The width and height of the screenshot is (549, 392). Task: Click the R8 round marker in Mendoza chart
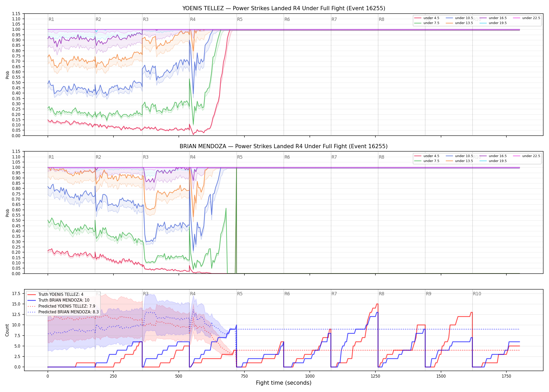click(x=381, y=157)
